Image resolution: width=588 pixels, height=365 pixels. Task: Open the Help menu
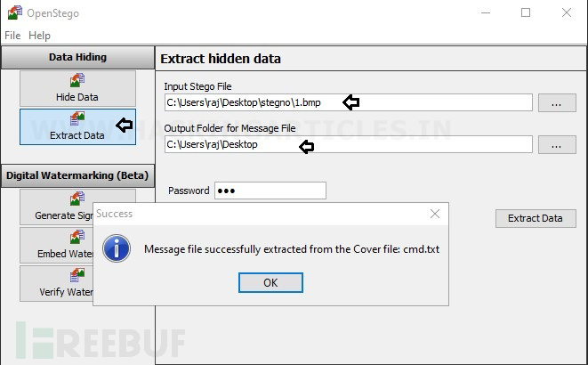click(x=39, y=36)
